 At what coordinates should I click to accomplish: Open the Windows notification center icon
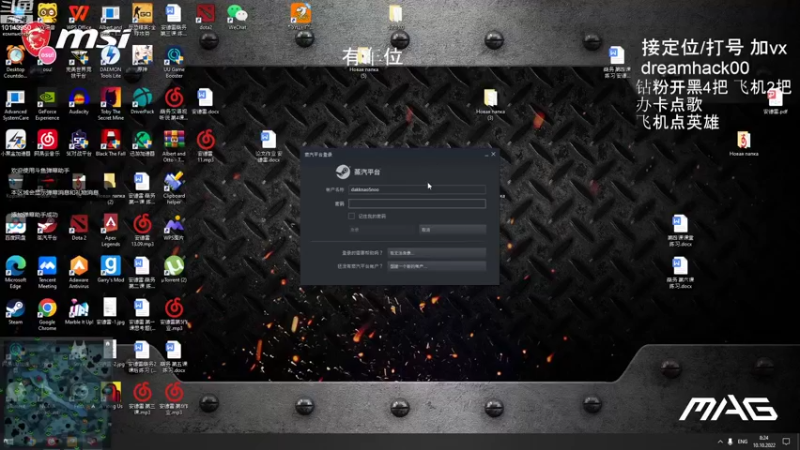click(786, 441)
